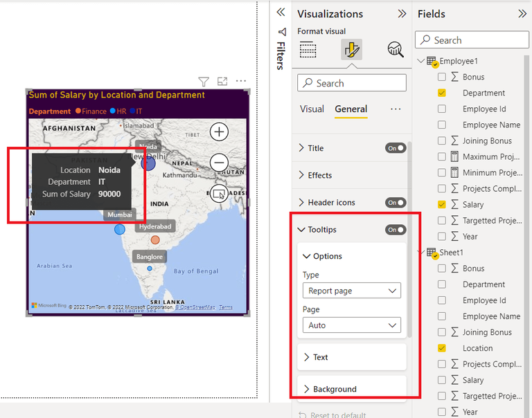This screenshot has width=532, height=418.
Task: Open More options ellipsis above map visual
Action: [x=241, y=81]
